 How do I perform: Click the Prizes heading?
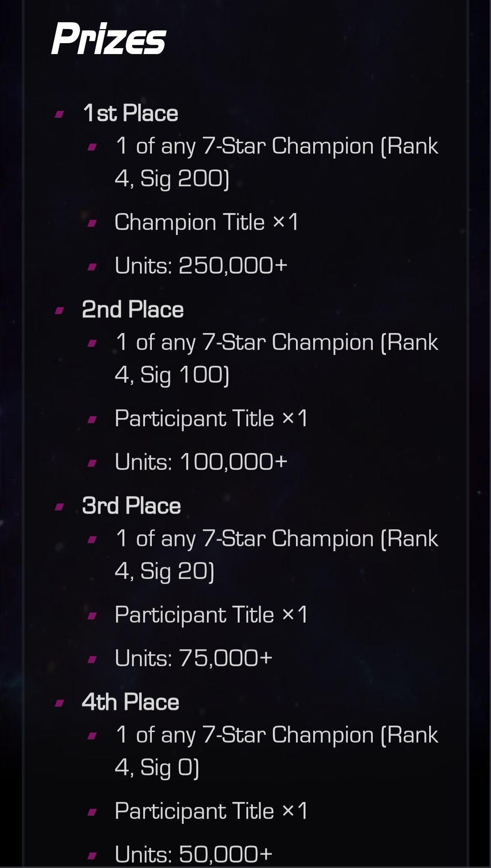[109, 39]
